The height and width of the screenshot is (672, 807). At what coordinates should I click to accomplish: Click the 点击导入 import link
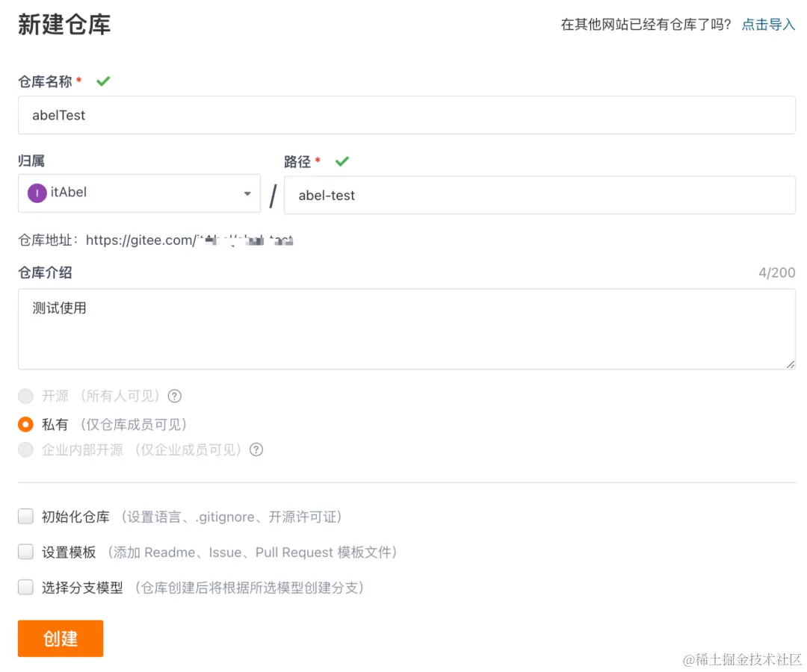(768, 24)
